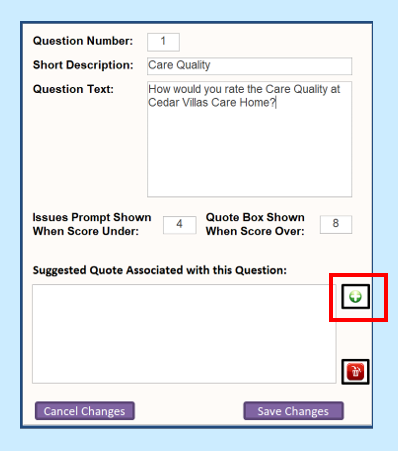Click the Short Description field with Care Quality

tap(249, 66)
